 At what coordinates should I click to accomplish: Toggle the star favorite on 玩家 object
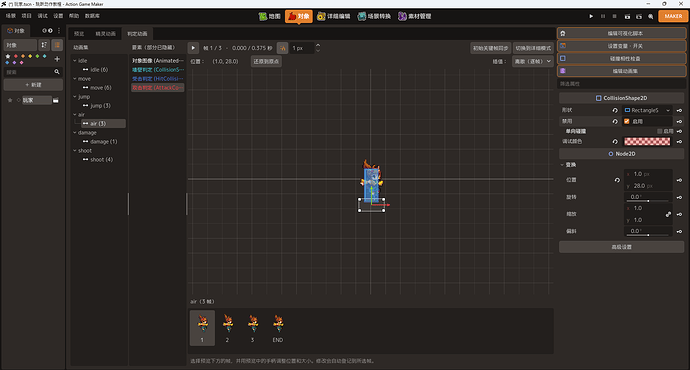click(10, 100)
